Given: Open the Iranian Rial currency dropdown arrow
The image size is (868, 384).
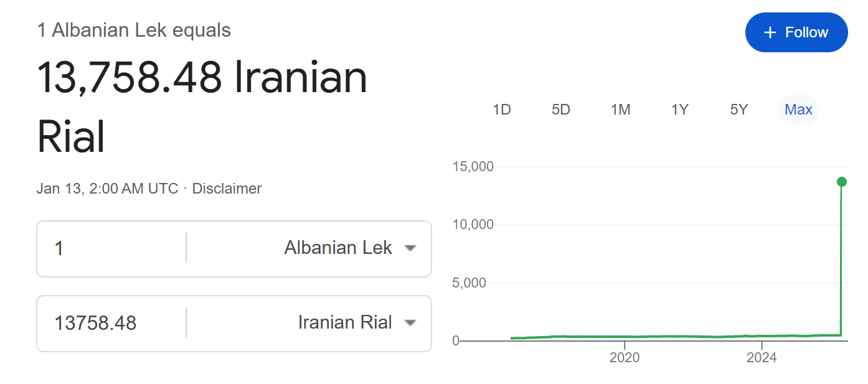Looking at the screenshot, I should pos(410,323).
